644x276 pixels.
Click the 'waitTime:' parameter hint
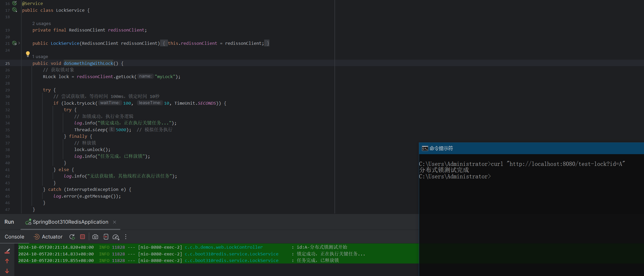point(110,103)
